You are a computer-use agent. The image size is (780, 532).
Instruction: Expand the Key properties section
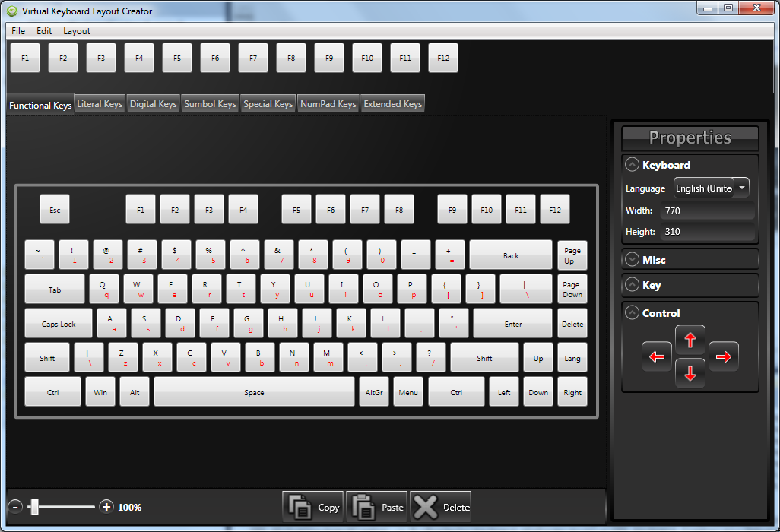pyautogui.click(x=632, y=285)
